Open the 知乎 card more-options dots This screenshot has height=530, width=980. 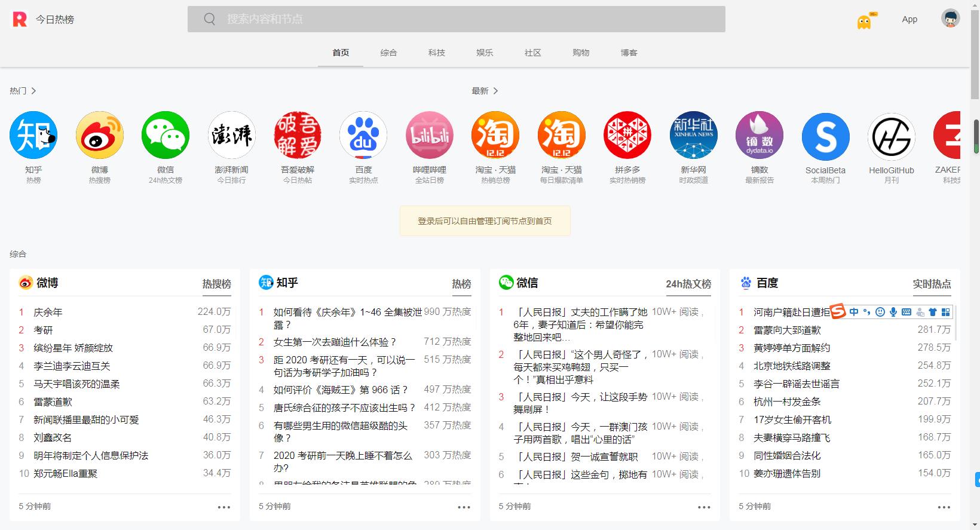point(464,507)
